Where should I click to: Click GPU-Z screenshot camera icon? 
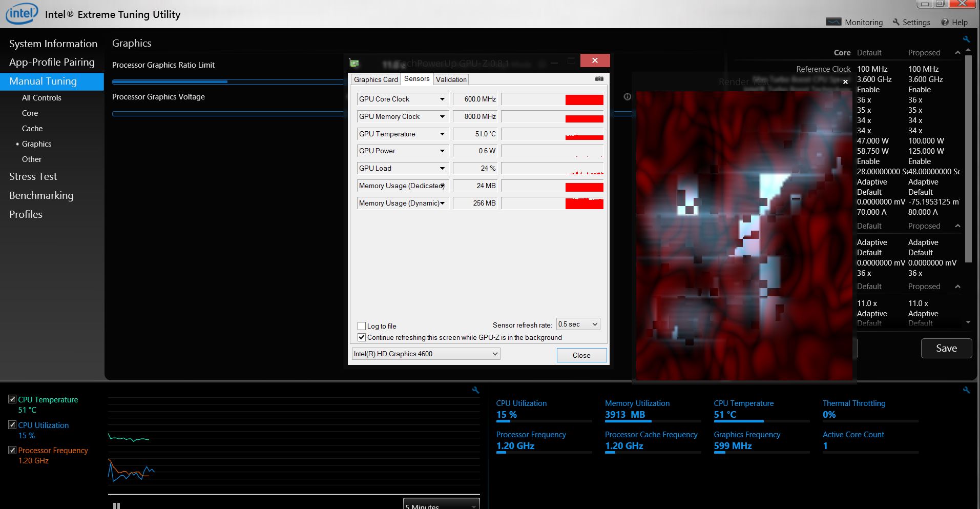(x=599, y=79)
